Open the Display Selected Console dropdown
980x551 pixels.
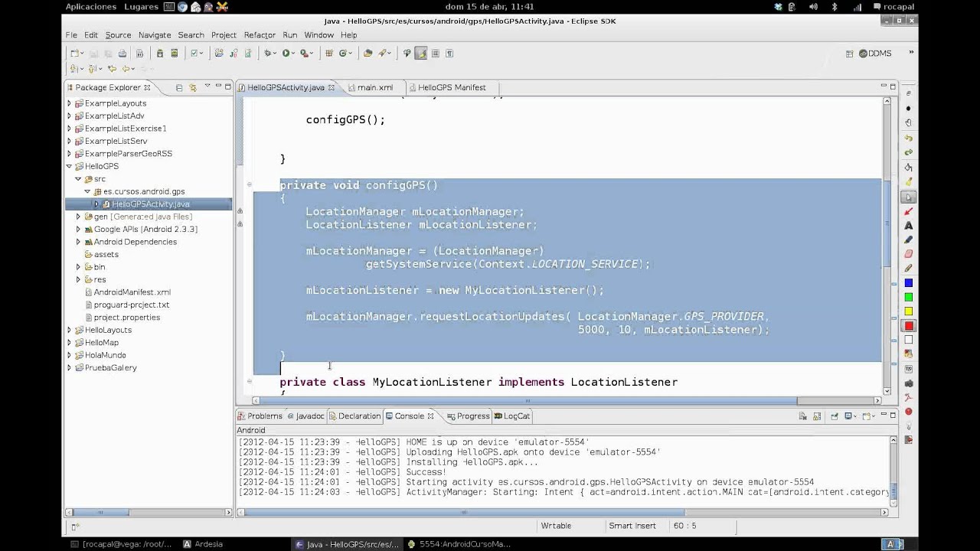tap(855, 416)
